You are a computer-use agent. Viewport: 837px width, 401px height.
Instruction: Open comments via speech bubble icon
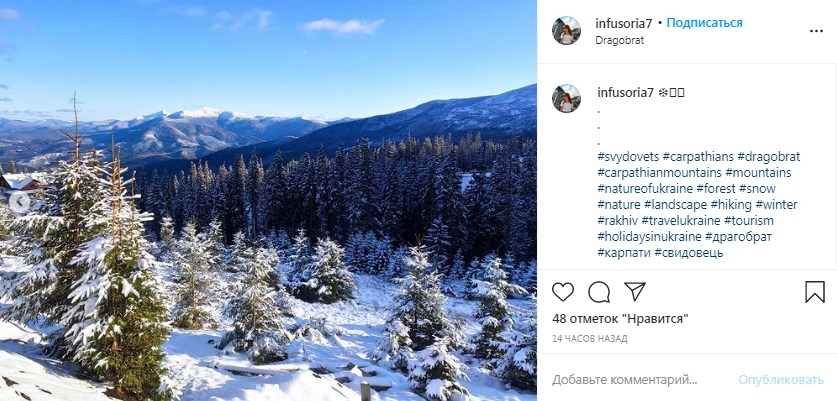pos(599,292)
